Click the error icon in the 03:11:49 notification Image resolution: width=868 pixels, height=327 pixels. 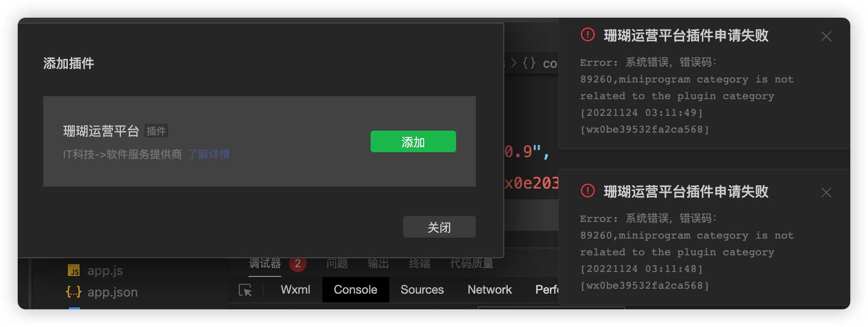coord(588,35)
